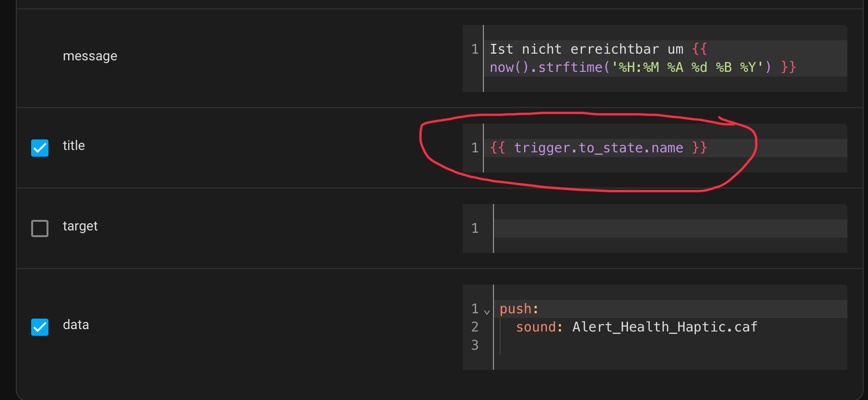Collapse the push block fold arrow
The image size is (868, 400).
tap(487, 312)
